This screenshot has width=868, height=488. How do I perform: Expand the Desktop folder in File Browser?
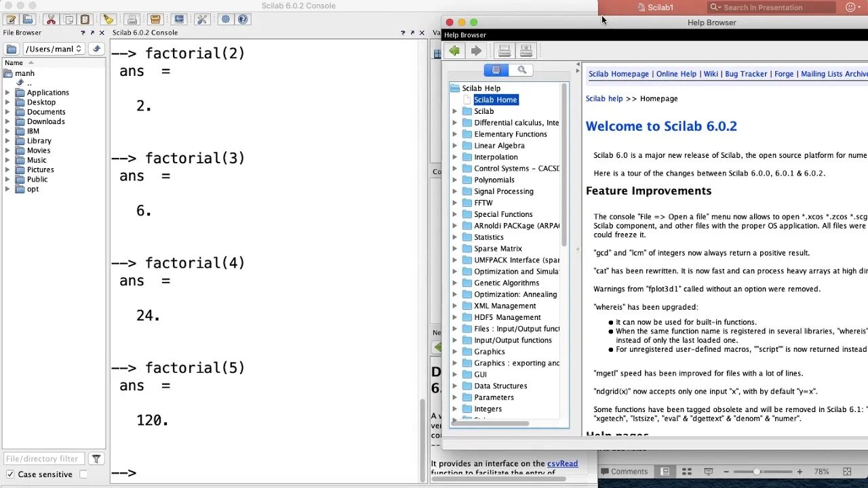point(7,102)
